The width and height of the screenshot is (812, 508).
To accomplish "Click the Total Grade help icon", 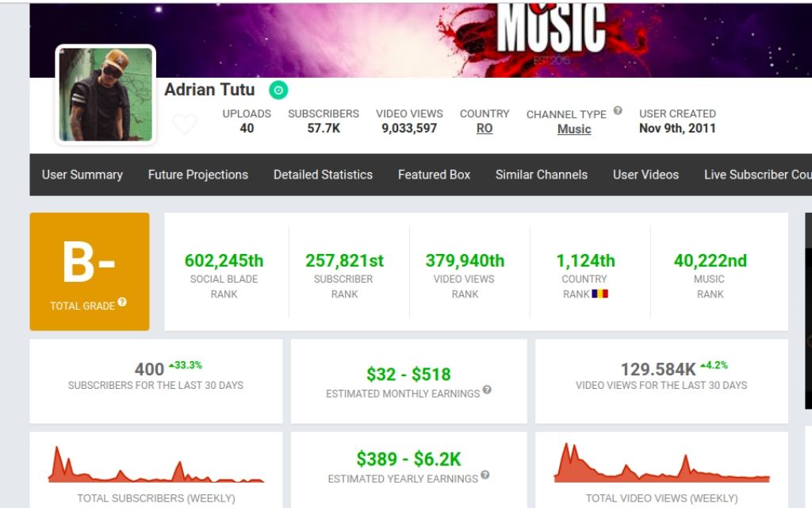I will point(122,303).
